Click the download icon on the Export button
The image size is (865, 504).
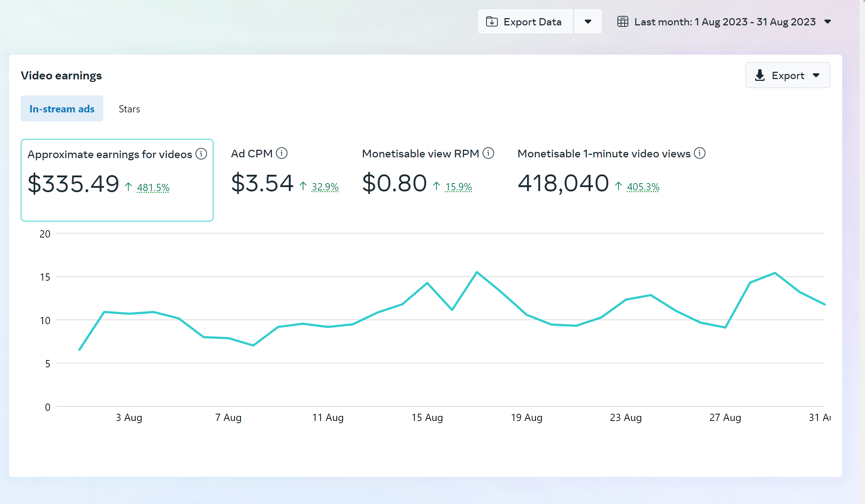[760, 75]
